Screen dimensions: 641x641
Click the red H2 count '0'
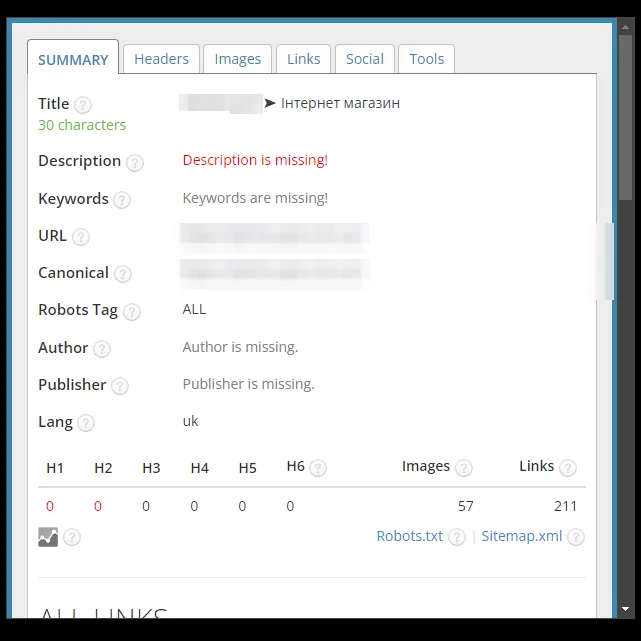tap(98, 506)
